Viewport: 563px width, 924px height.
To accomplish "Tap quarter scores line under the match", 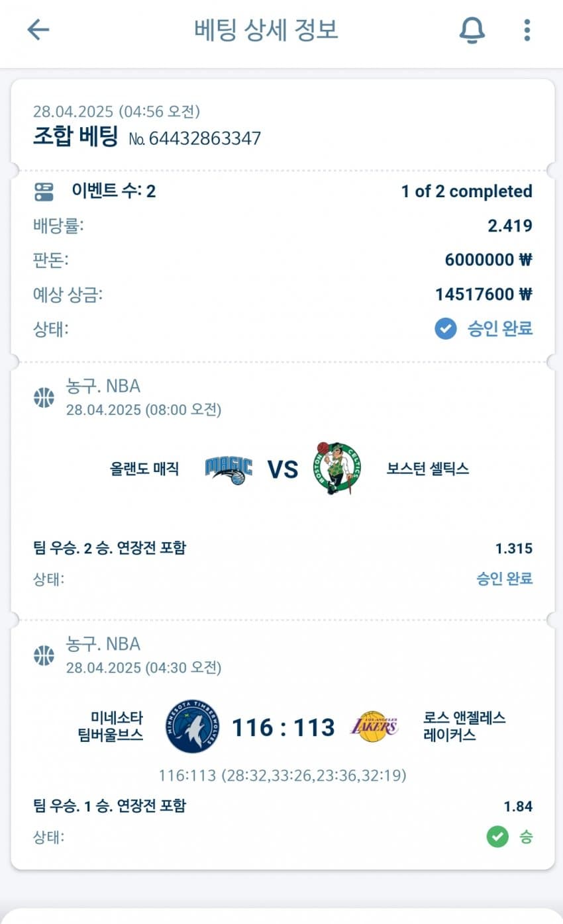I will click(282, 775).
